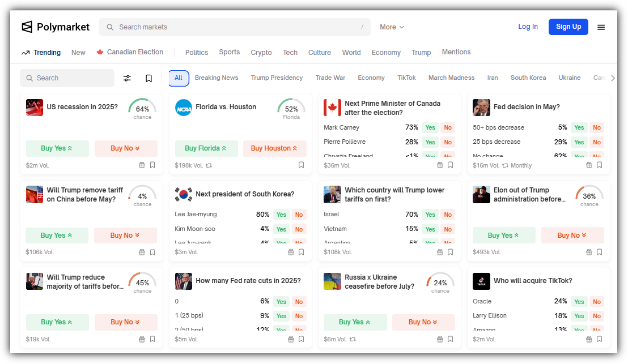Bookmark Next president of South Korea market

click(x=302, y=252)
